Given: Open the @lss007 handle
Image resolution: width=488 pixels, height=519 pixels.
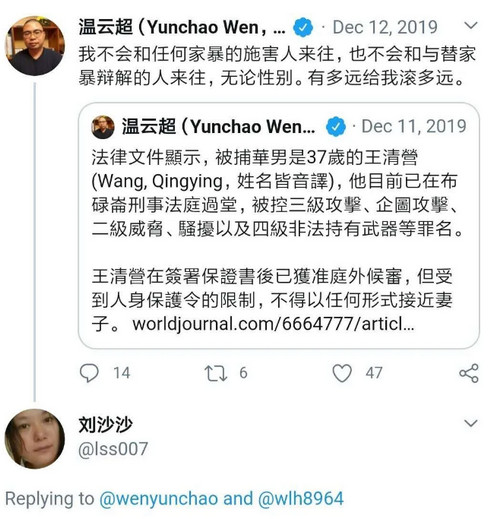Looking at the screenshot, I should pos(113,449).
